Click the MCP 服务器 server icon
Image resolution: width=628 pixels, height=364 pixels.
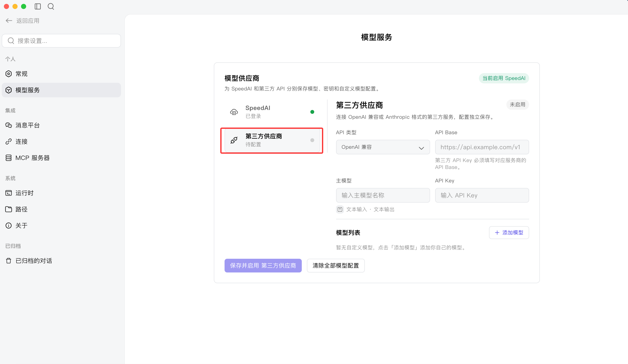pos(9,158)
